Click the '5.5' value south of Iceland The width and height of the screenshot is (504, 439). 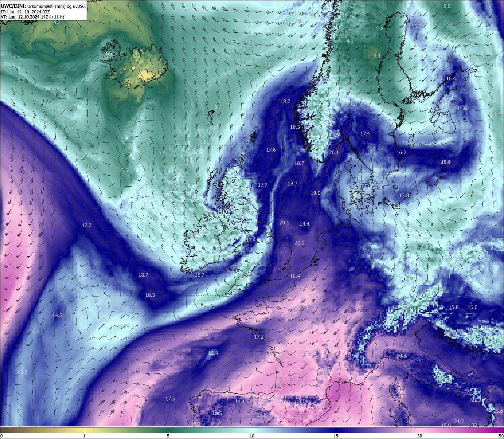(124, 170)
